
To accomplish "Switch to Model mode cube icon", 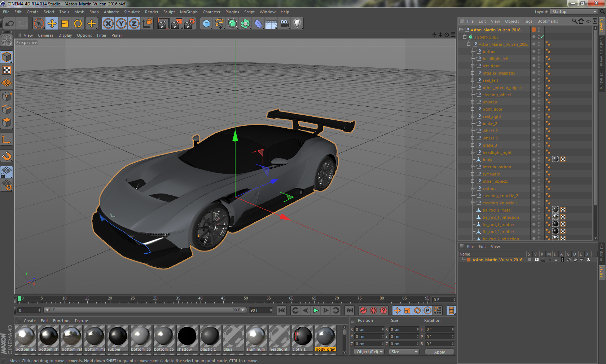I will click(x=6, y=57).
